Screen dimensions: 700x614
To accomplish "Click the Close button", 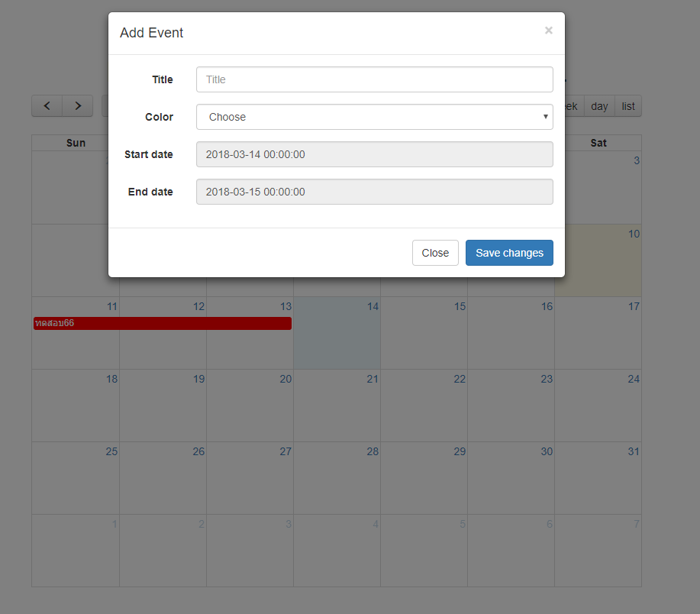I will [435, 253].
